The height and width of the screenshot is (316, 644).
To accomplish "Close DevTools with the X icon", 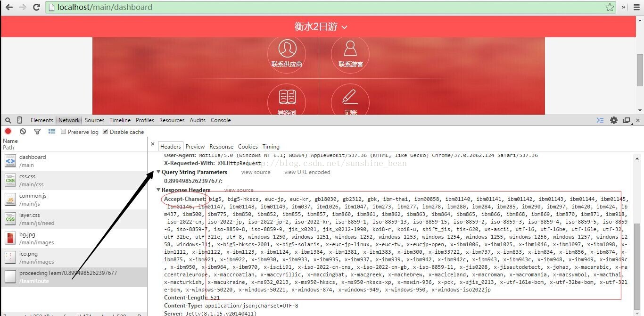I will [638, 120].
